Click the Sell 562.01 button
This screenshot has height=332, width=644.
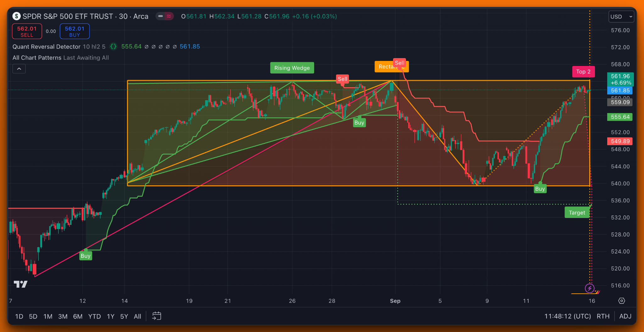pyautogui.click(x=27, y=31)
